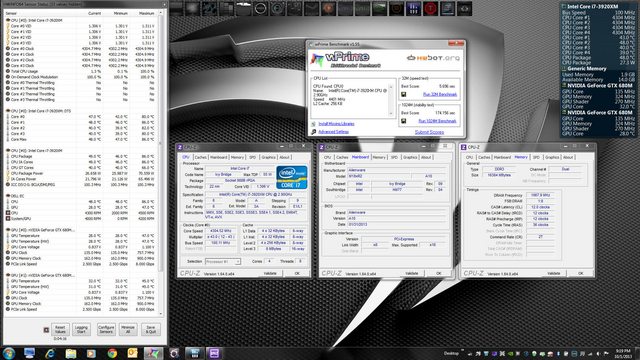The height and width of the screenshot is (360, 640).
Task: Click floppy save icon beside Run 32M Benchmark
Action: click(403, 94)
